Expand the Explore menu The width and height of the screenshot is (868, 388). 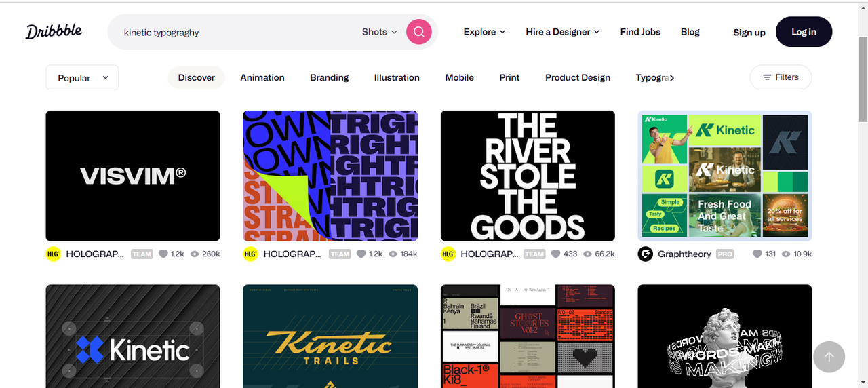click(484, 32)
